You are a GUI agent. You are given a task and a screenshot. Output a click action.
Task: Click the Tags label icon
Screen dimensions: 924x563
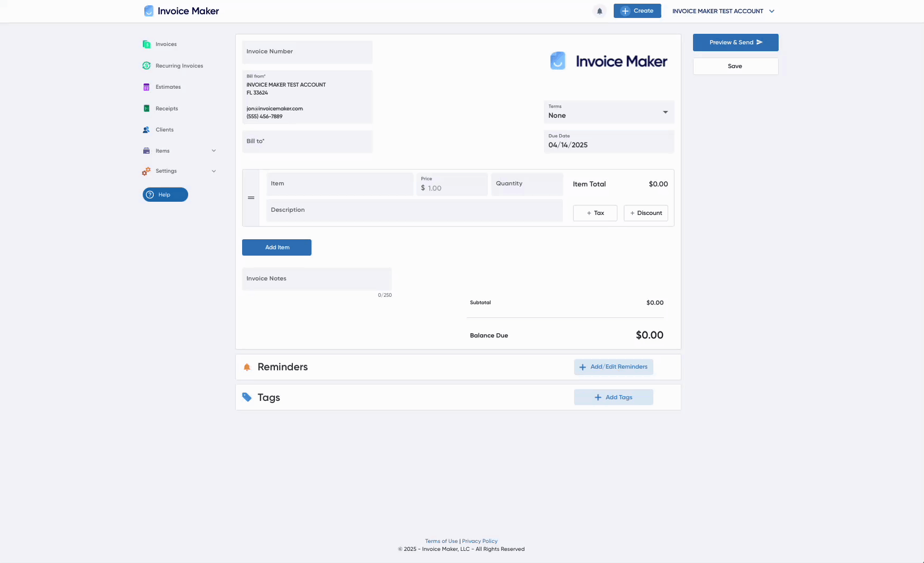pyautogui.click(x=247, y=397)
